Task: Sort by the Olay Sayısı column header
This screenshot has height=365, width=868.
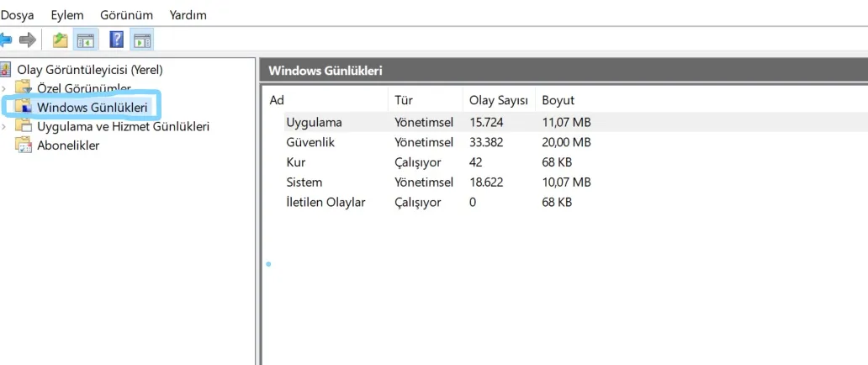Action: point(498,100)
